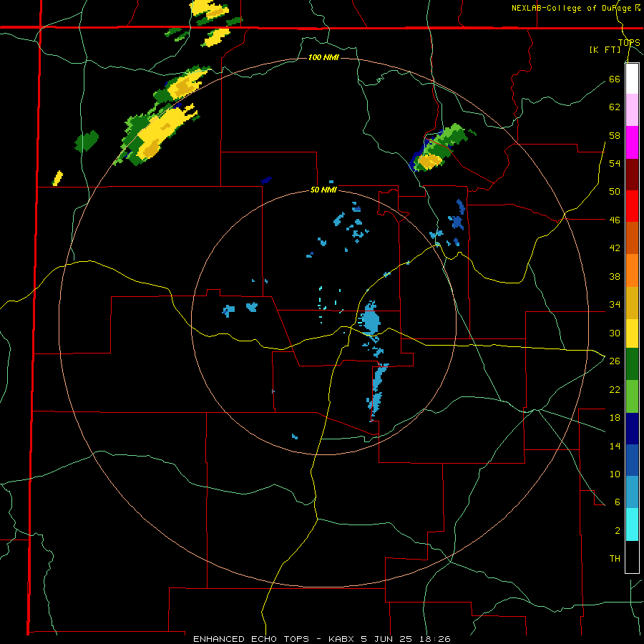Click the '42' legend value

[x=615, y=248]
